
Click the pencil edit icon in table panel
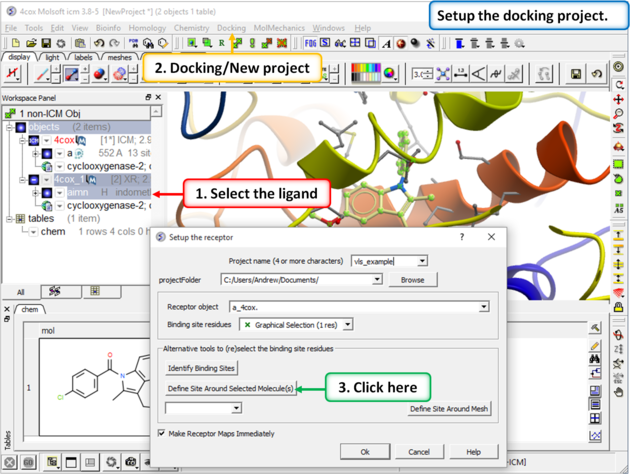[595, 345]
